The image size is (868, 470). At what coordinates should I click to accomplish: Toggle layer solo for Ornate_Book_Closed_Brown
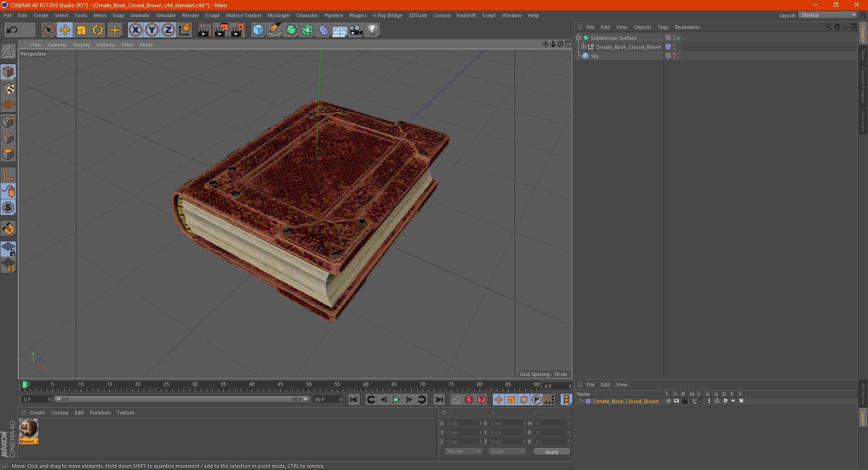click(x=668, y=401)
